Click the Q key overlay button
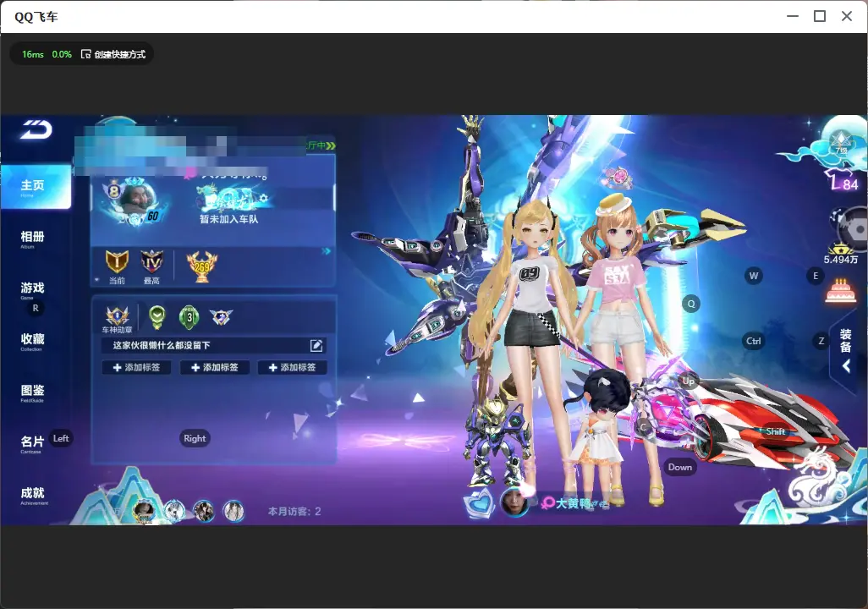The width and height of the screenshot is (868, 609). (x=691, y=304)
